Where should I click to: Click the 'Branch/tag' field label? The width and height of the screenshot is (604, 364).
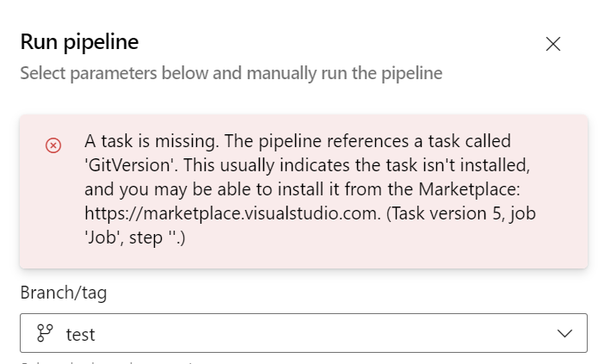pyautogui.click(x=63, y=293)
